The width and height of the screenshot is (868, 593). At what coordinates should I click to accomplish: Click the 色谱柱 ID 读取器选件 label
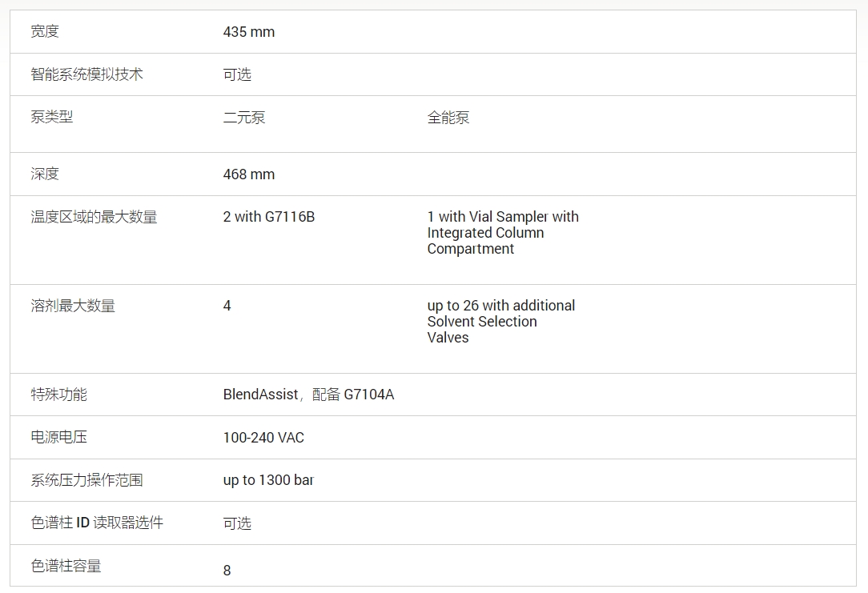click(x=97, y=523)
